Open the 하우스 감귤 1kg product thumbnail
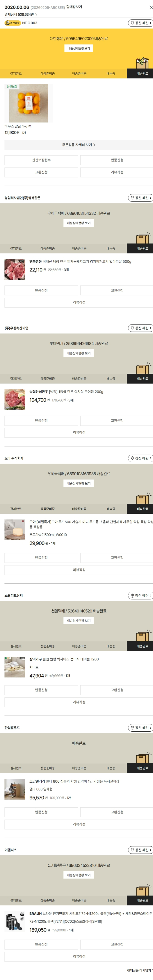 pos(29,103)
